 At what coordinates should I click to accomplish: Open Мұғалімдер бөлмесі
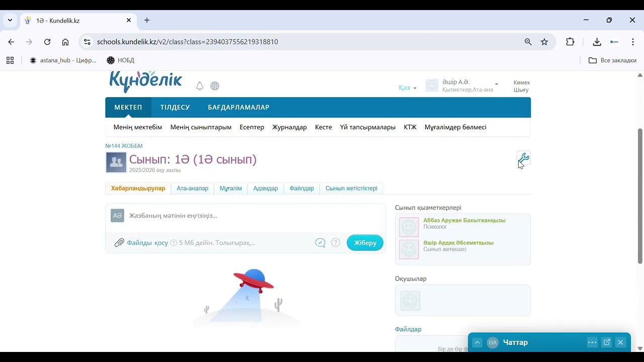455,127
